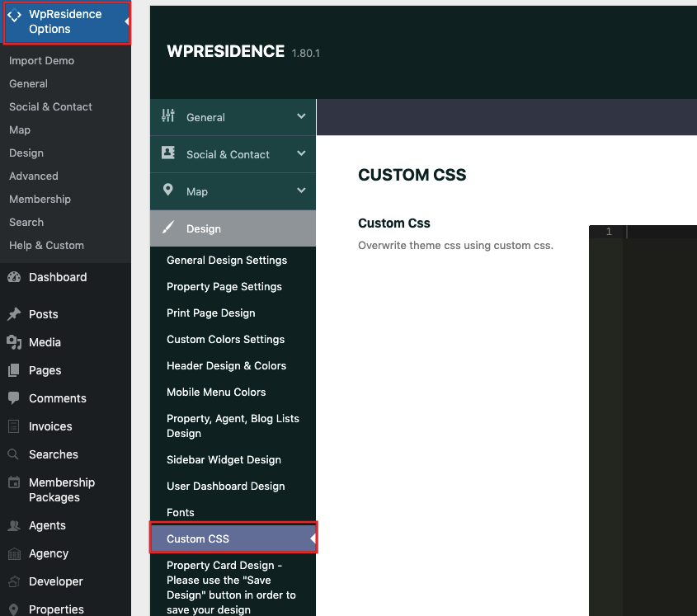Screen dimensions: 697x616
Task: Click the Agents people icon
Action: (14, 525)
